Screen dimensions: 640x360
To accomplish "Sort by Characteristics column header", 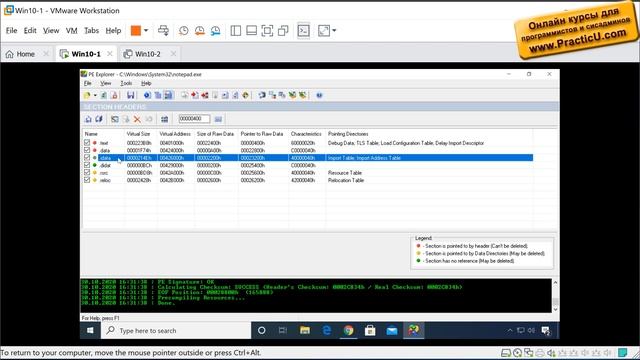I will tap(306, 134).
